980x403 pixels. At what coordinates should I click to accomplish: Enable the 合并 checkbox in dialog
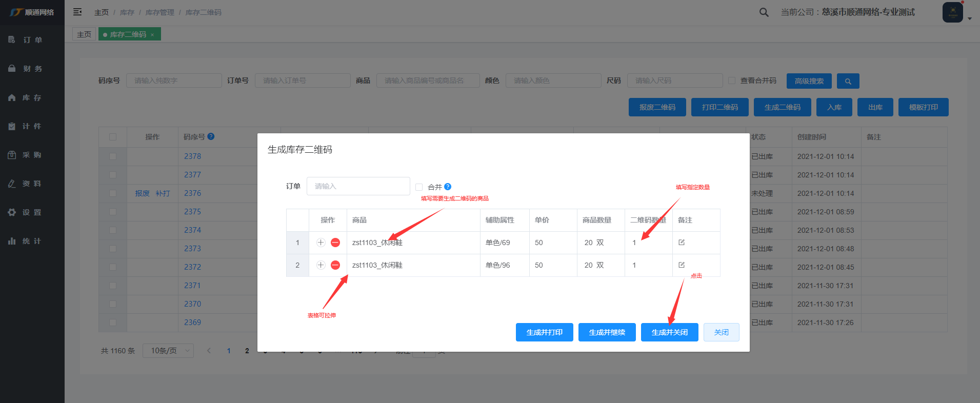coord(419,187)
